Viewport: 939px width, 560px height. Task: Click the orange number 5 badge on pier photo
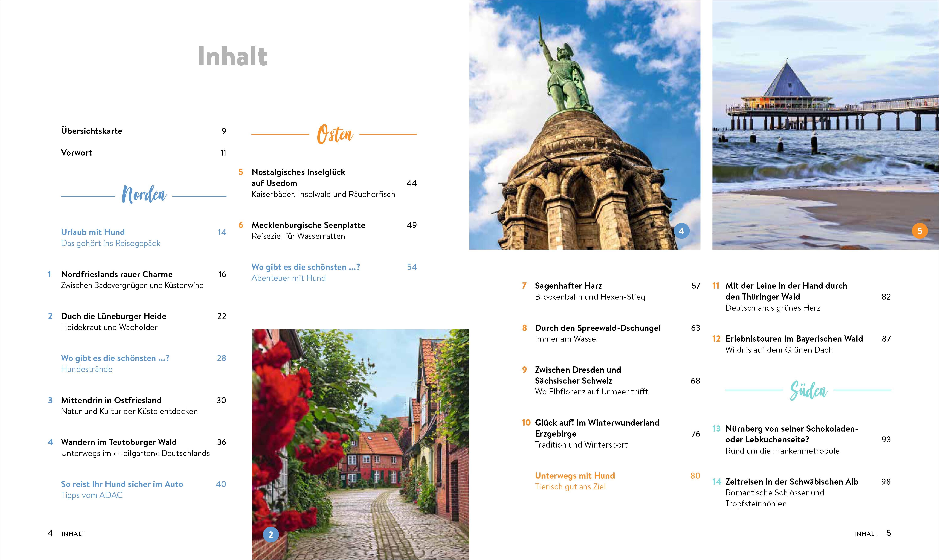(919, 231)
